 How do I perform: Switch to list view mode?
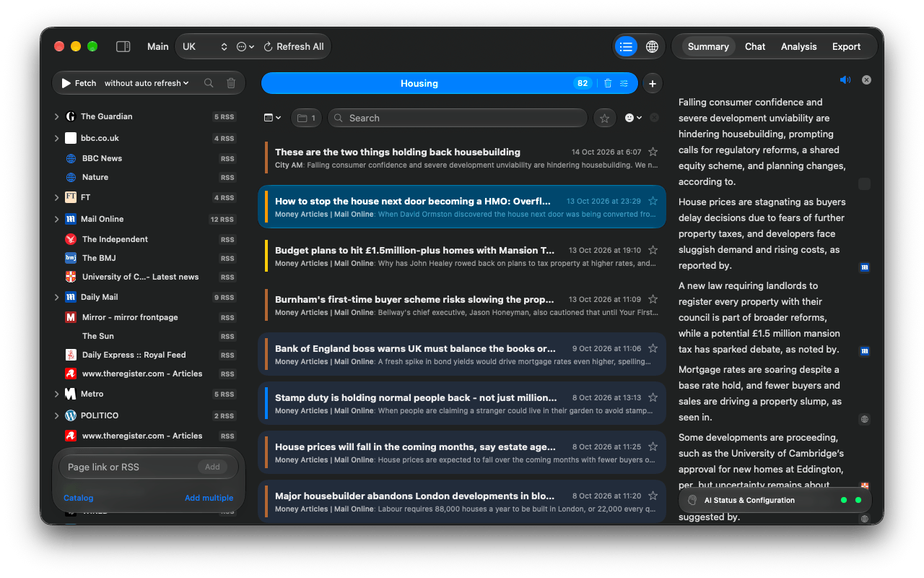(x=626, y=46)
